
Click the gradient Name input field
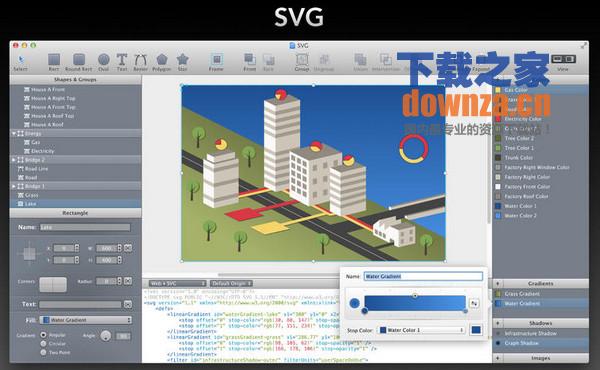(423, 276)
